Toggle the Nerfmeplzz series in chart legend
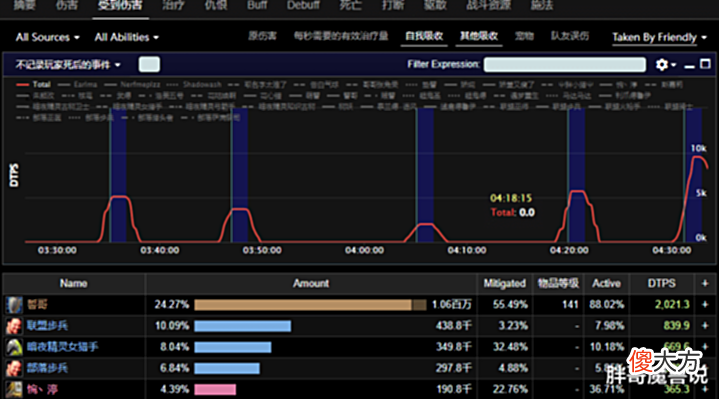Screen dimensions: 719x399 point(132,84)
